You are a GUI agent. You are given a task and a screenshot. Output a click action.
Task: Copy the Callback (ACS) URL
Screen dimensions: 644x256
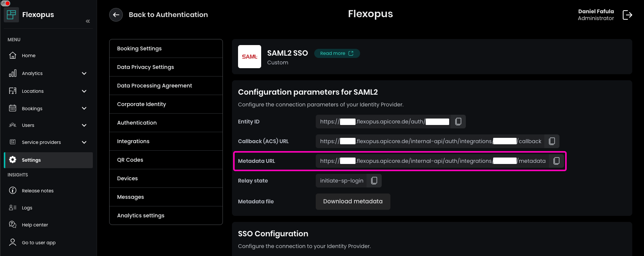(552, 141)
